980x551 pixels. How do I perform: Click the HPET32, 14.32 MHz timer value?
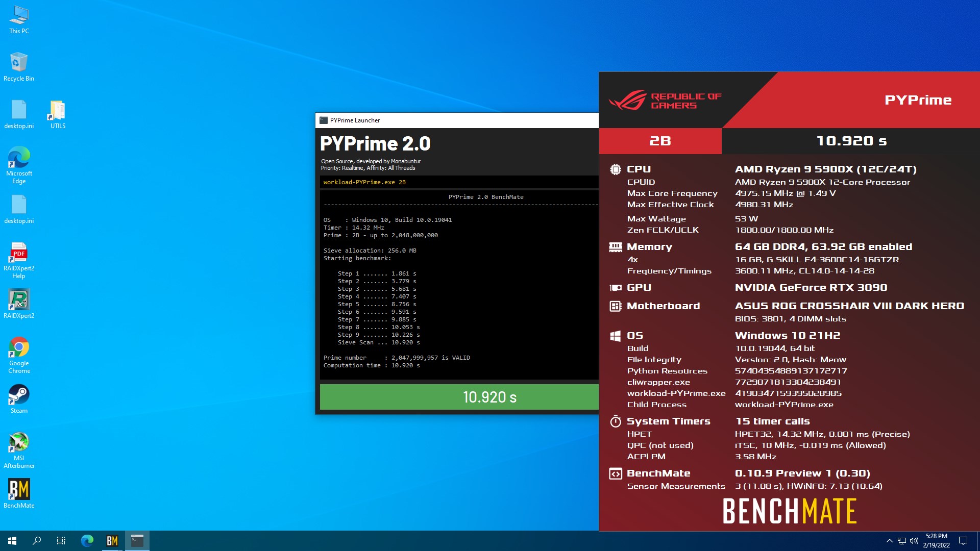(x=822, y=434)
